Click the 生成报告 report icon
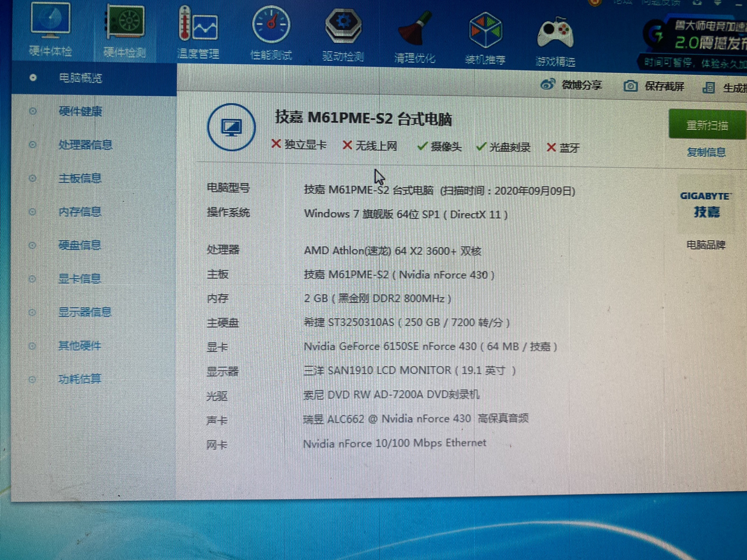The height and width of the screenshot is (560, 747). pos(708,87)
